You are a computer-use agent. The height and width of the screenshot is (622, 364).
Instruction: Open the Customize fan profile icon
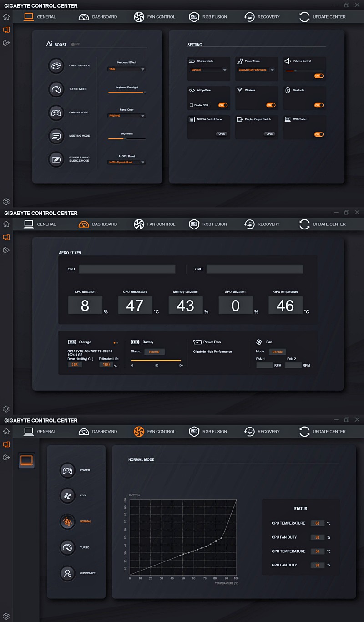click(x=67, y=573)
